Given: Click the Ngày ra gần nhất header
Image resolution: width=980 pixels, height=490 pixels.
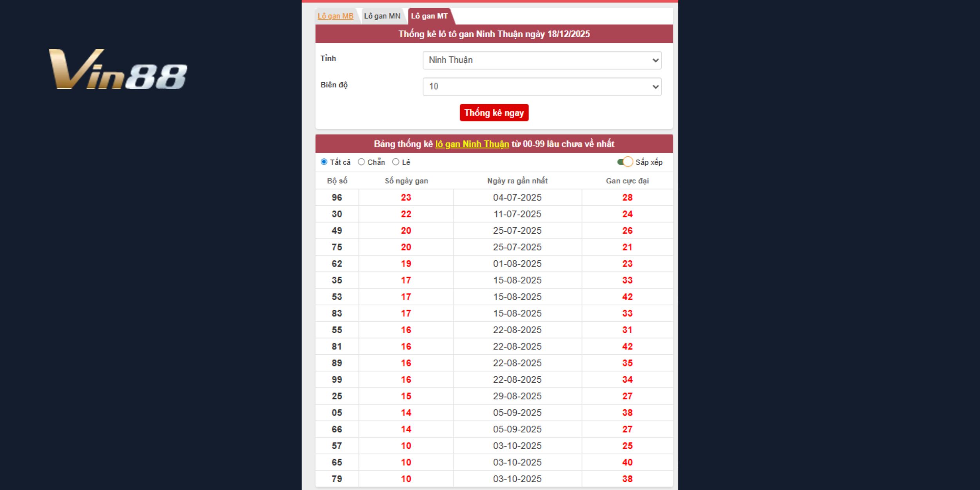Looking at the screenshot, I should pos(517,181).
